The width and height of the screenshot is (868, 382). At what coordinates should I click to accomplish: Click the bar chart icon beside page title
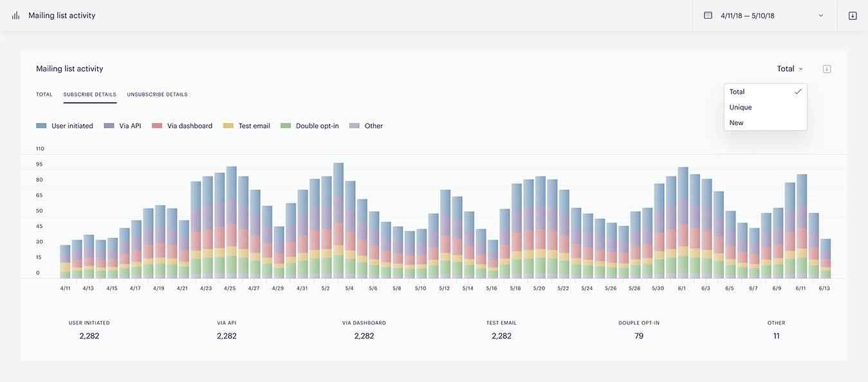[x=15, y=15]
